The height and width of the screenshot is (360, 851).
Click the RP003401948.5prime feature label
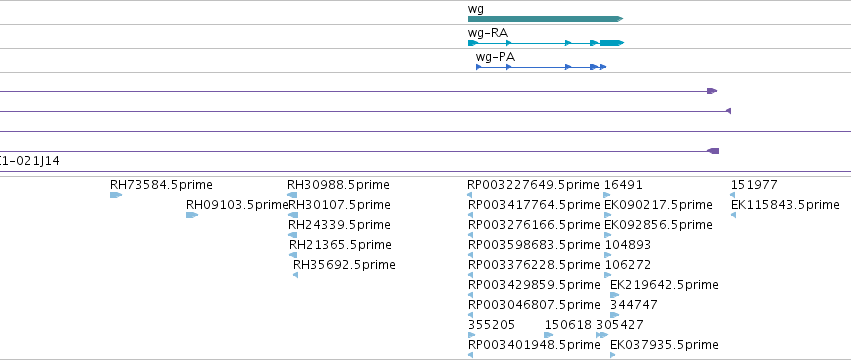pos(534,345)
